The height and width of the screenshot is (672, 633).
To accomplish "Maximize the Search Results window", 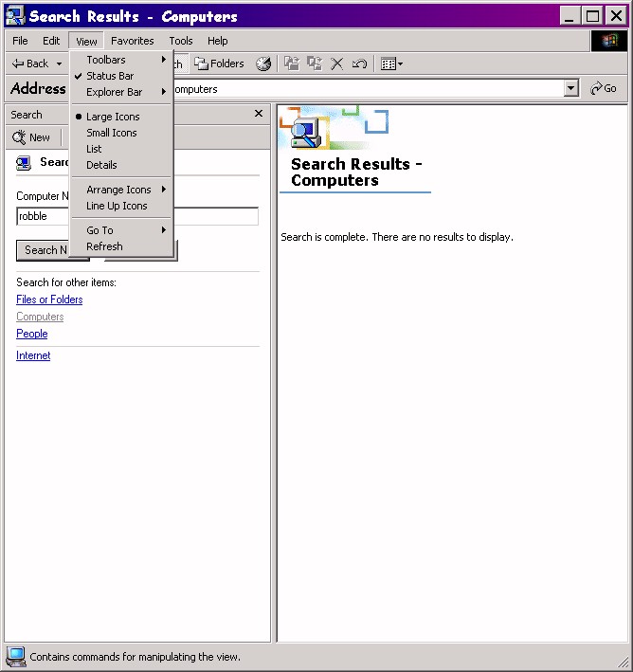I will click(592, 16).
